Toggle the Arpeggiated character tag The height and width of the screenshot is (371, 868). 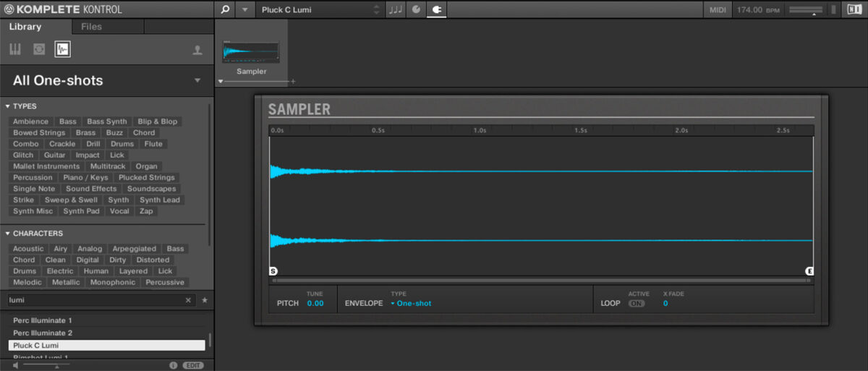(134, 249)
